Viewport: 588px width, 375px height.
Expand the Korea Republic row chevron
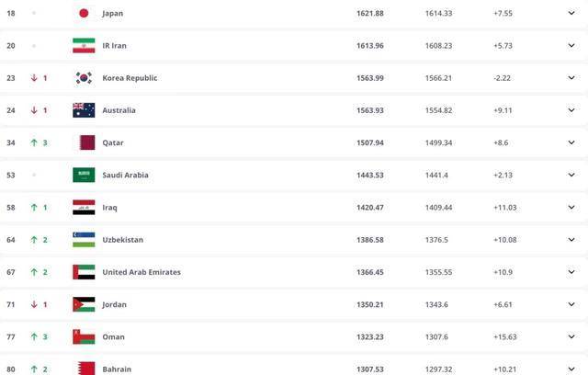571,78
